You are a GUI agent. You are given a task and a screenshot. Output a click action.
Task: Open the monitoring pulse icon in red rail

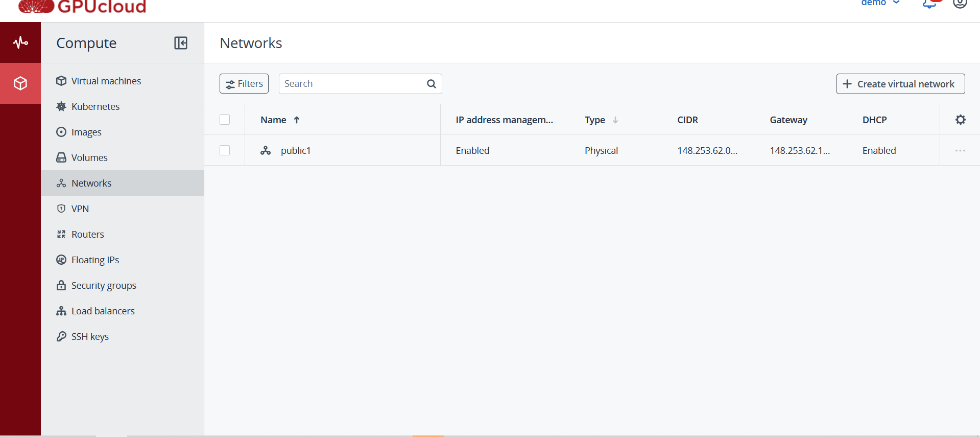(20, 42)
